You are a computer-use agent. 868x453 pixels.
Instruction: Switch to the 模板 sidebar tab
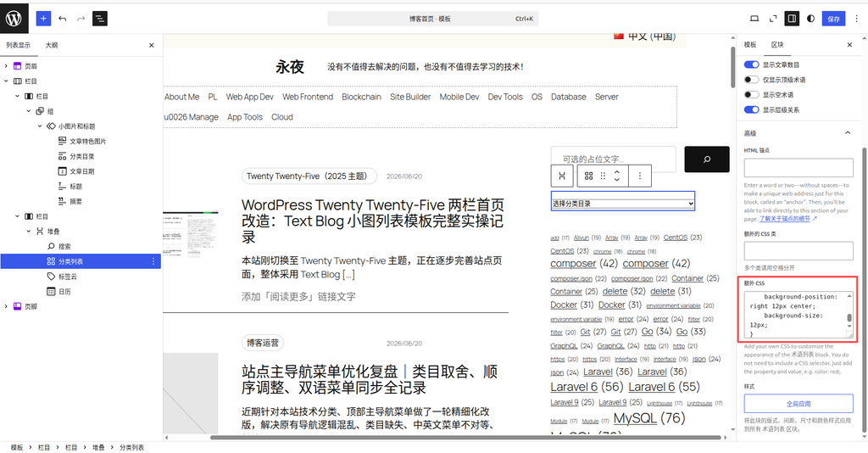pyautogui.click(x=750, y=45)
